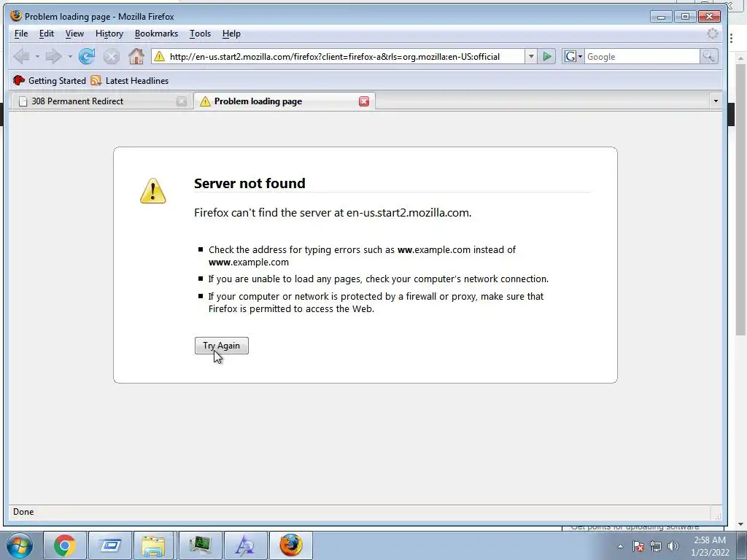Focus the Google search box
The height and width of the screenshot is (560, 747).
[x=642, y=56]
